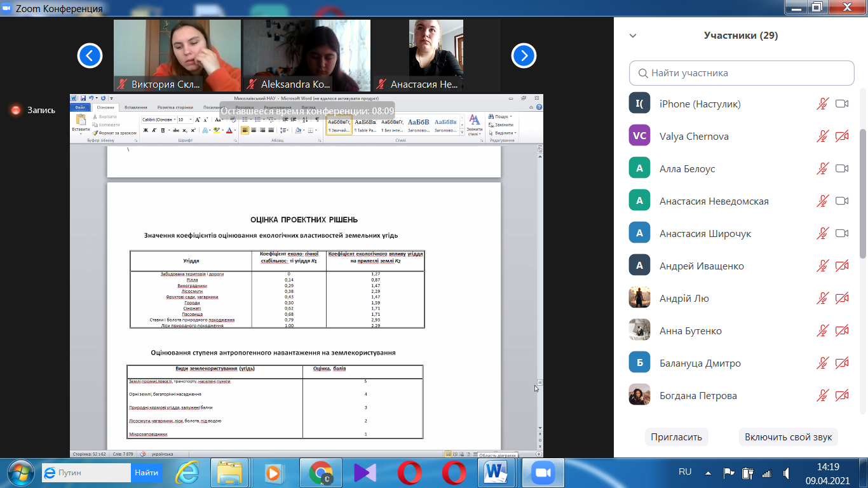This screenshot has width=868, height=488.
Task: Switch to Розмітка сторінки tab
Action: (x=175, y=107)
